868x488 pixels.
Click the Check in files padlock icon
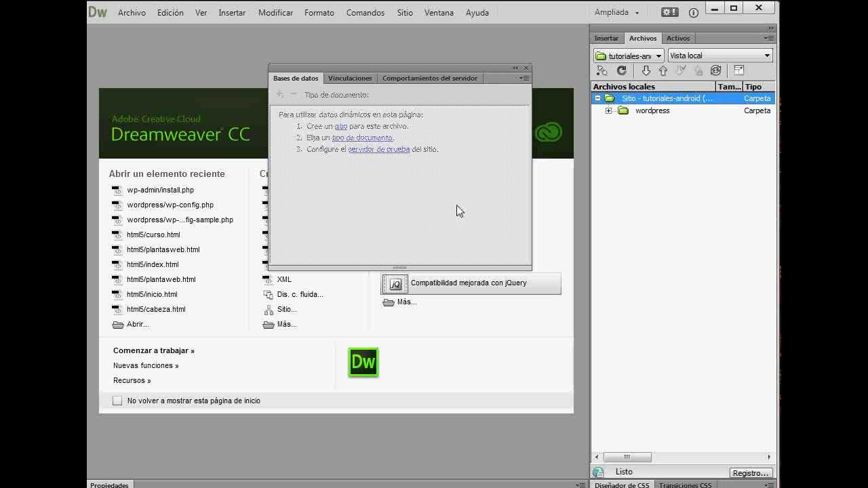tap(698, 70)
